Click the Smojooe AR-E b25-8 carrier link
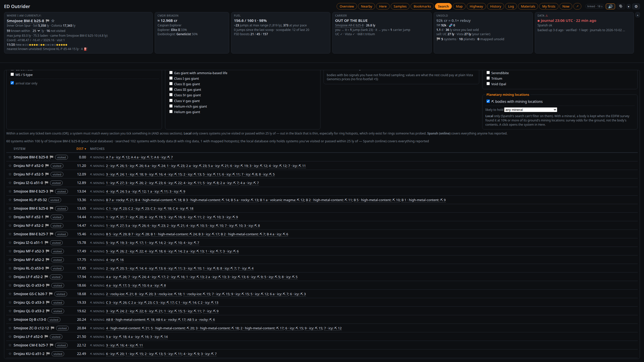Viewport: 644px width, 362px height. (x=349, y=25)
